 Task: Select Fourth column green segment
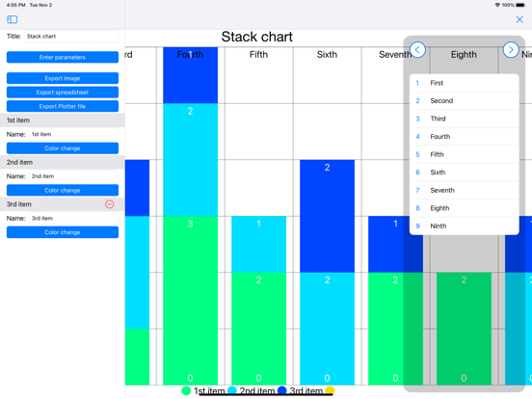coord(190,301)
